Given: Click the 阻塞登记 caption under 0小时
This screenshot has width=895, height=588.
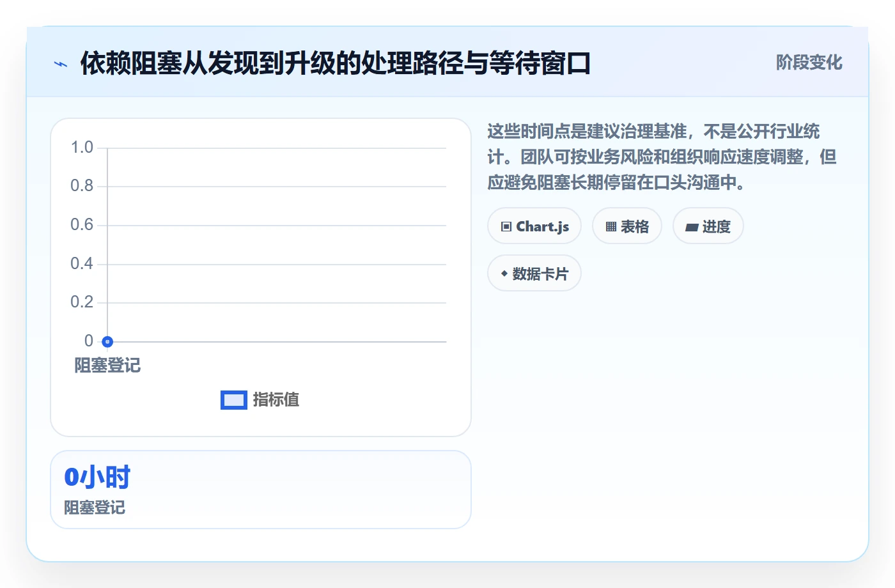Looking at the screenshot, I should tap(95, 507).
